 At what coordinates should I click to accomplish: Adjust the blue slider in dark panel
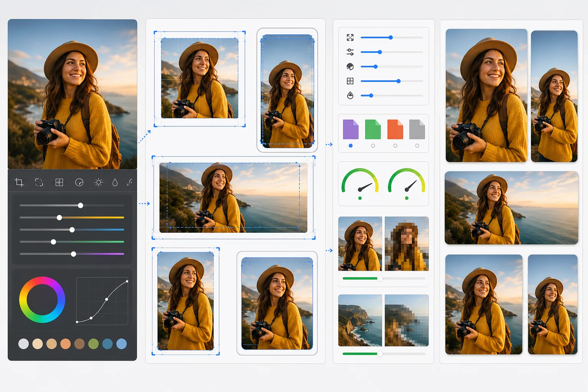point(72,230)
